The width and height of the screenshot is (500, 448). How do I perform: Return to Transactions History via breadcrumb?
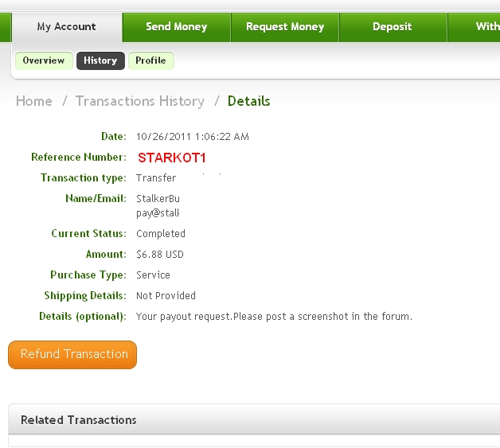(x=139, y=101)
